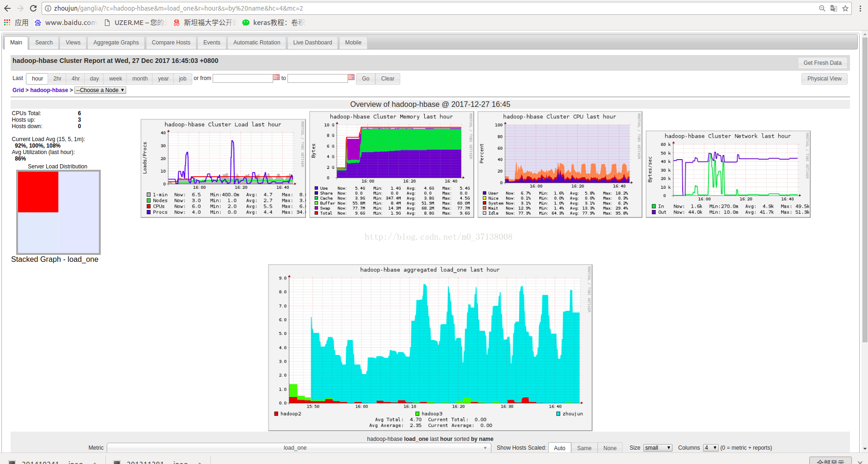Select the job time range
The image size is (868, 464).
183,79
